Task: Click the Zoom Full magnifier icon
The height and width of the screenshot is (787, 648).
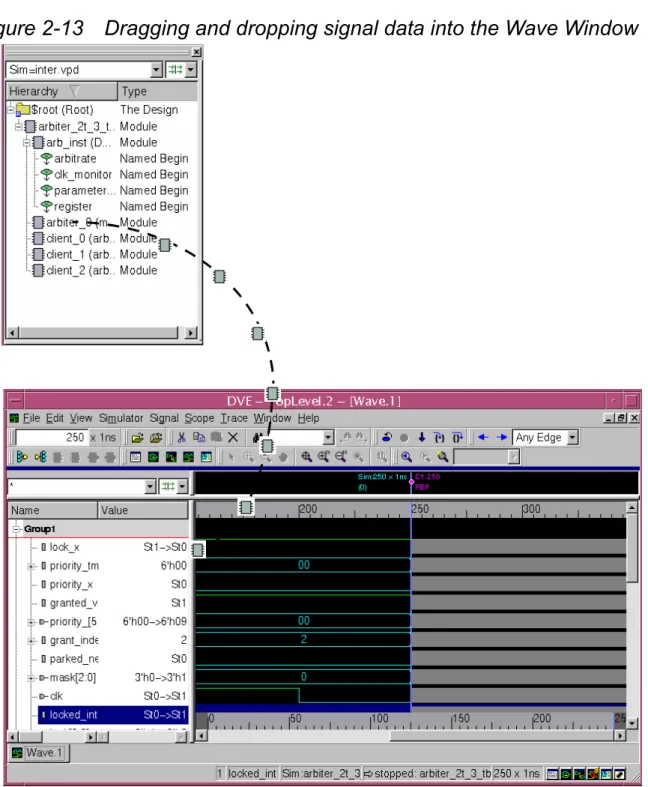Action: click(306, 456)
